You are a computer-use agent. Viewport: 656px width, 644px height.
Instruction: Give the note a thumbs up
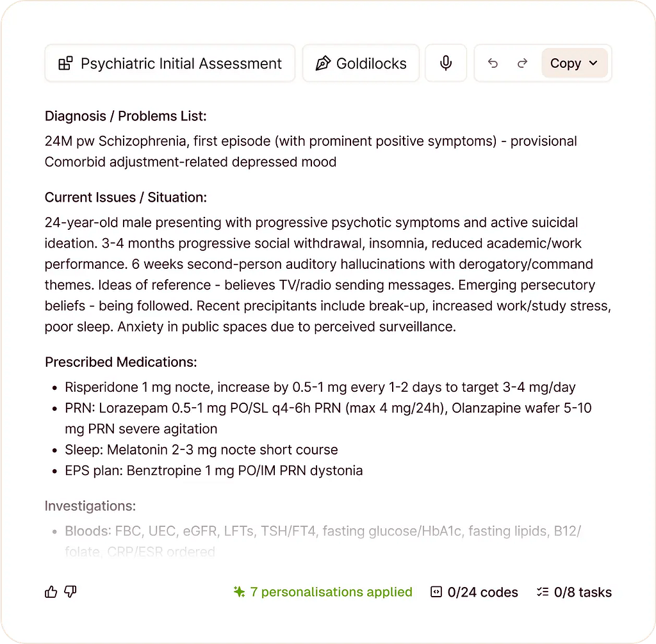pyautogui.click(x=51, y=592)
